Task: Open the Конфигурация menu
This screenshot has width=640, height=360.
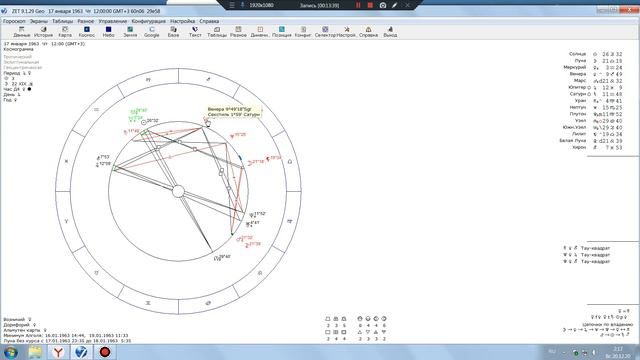Action: tap(149, 21)
